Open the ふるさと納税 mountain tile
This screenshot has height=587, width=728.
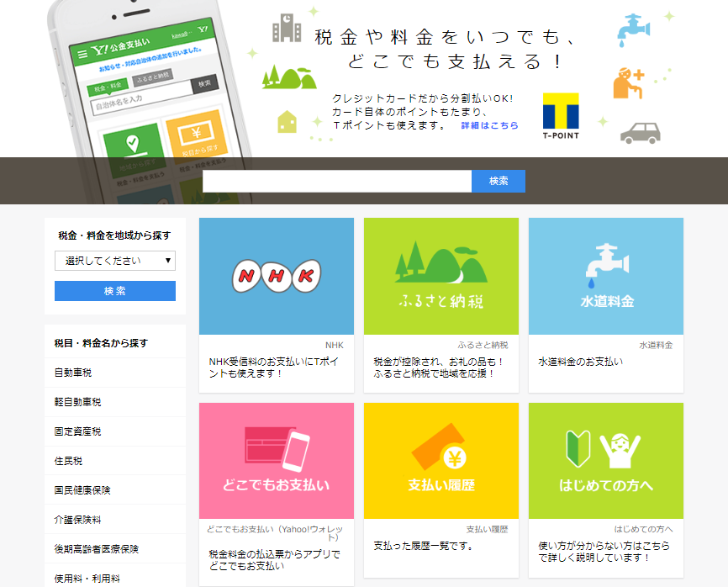tap(441, 276)
